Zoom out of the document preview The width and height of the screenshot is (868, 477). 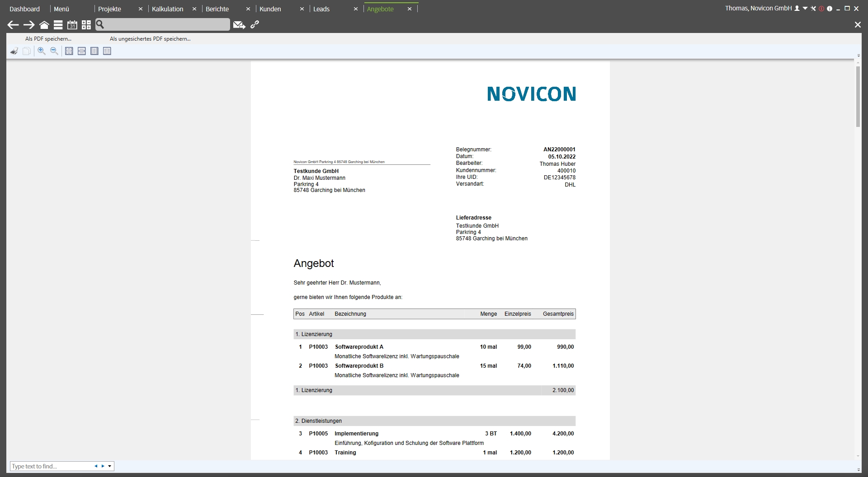coord(54,51)
